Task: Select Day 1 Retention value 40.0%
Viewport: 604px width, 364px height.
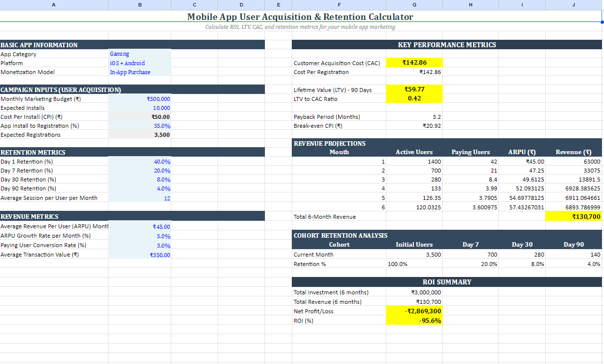Action: tap(139, 162)
